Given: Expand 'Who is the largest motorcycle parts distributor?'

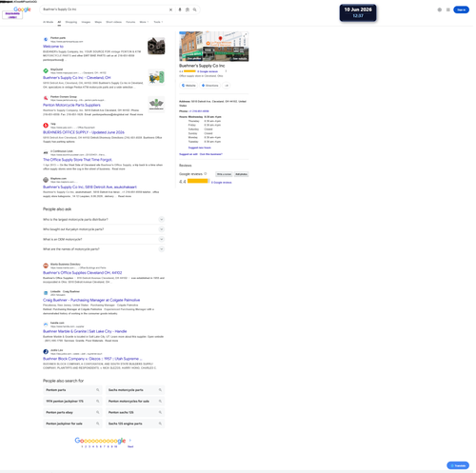Looking at the screenshot, I should click(x=104, y=220).
